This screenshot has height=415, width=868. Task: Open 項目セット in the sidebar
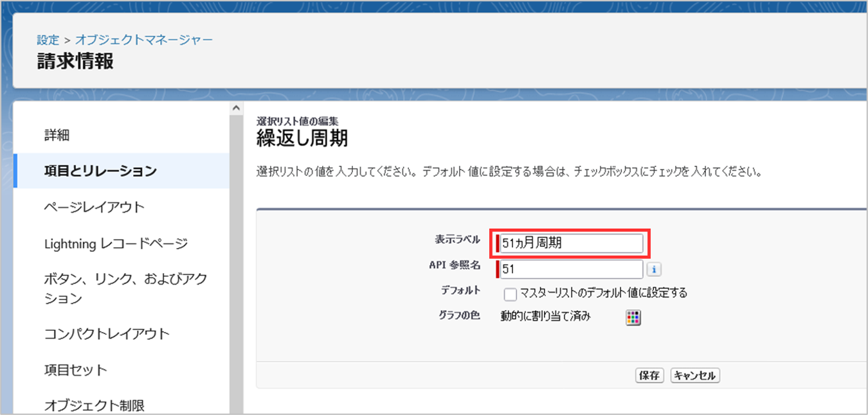tap(76, 370)
